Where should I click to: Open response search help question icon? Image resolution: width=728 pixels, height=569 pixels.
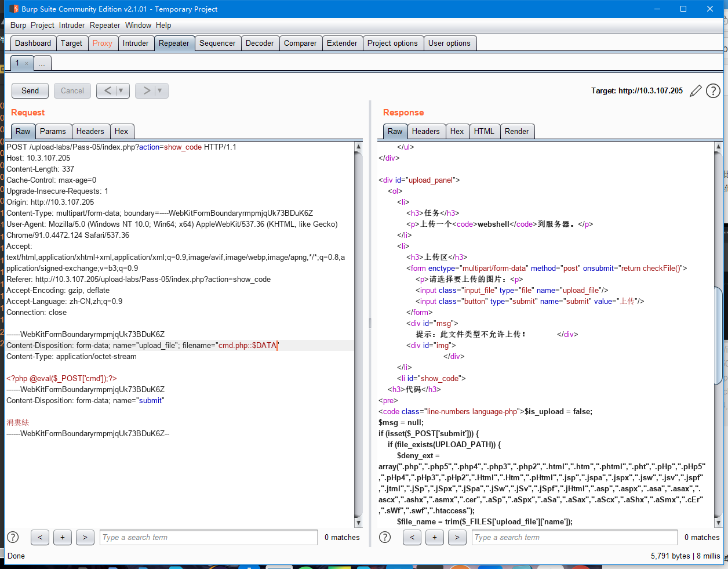coord(385,537)
